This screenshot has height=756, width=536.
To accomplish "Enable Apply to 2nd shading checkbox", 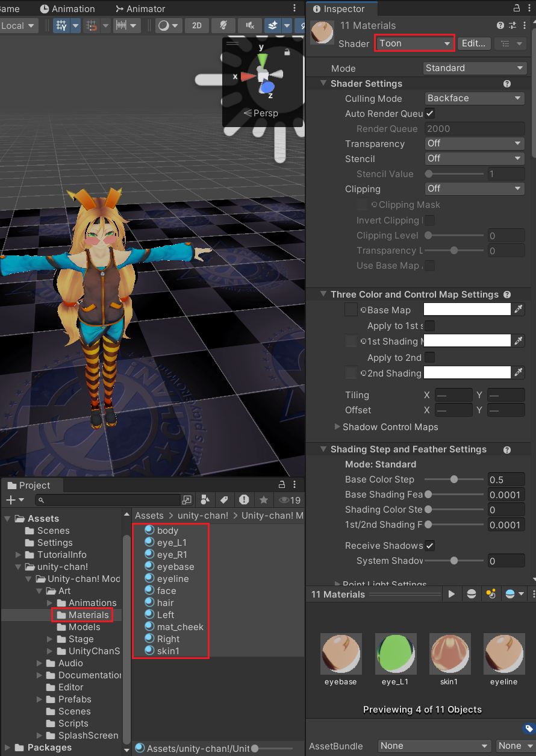I will click(430, 357).
